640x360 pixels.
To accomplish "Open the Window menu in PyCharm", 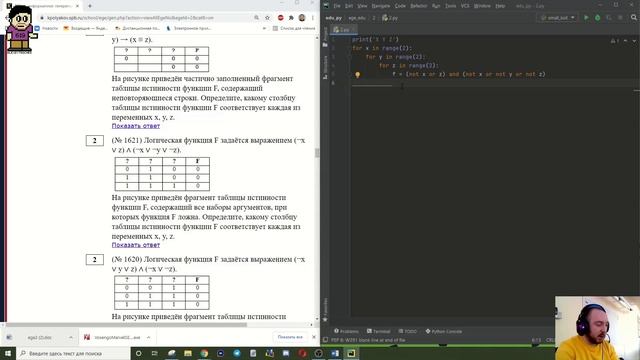I will coord(482,6).
